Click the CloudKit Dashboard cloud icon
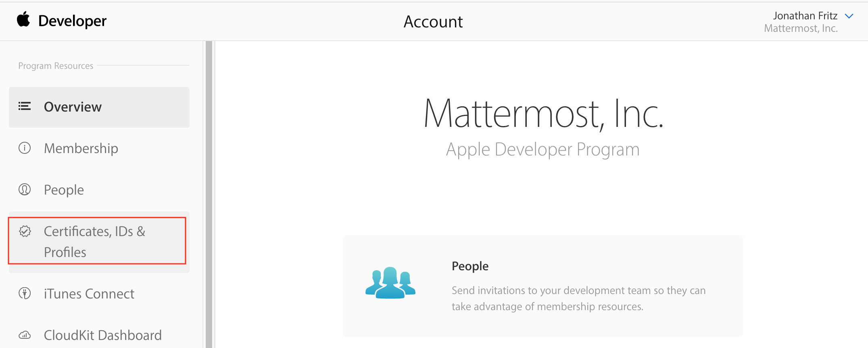868x348 pixels. (x=25, y=335)
